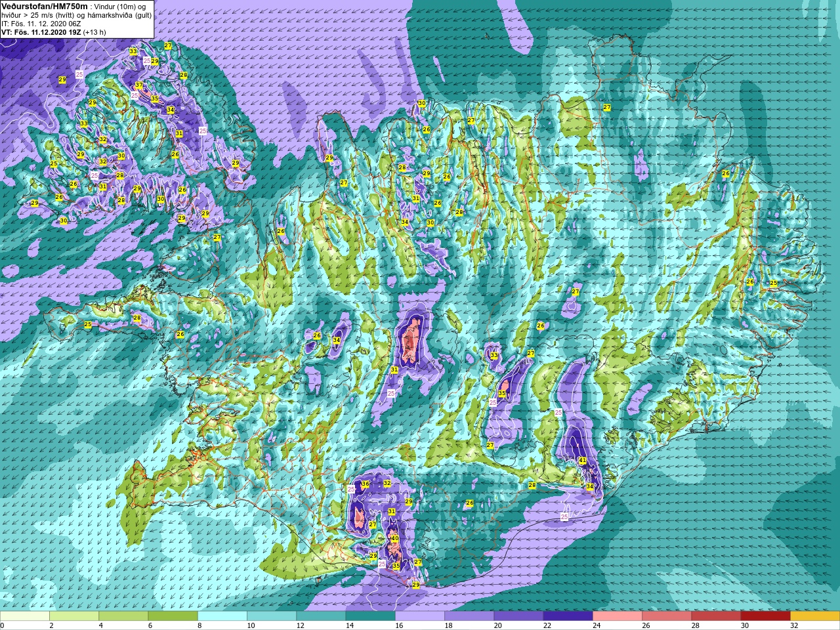Select the 20–22 m/s violet legend swatch
This screenshot has height=630, width=840.
tap(518, 616)
